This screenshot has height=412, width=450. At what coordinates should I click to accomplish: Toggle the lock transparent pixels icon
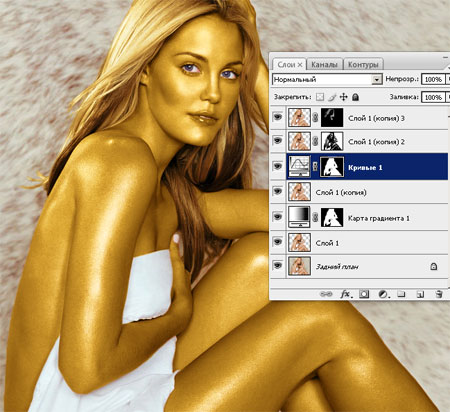point(320,97)
